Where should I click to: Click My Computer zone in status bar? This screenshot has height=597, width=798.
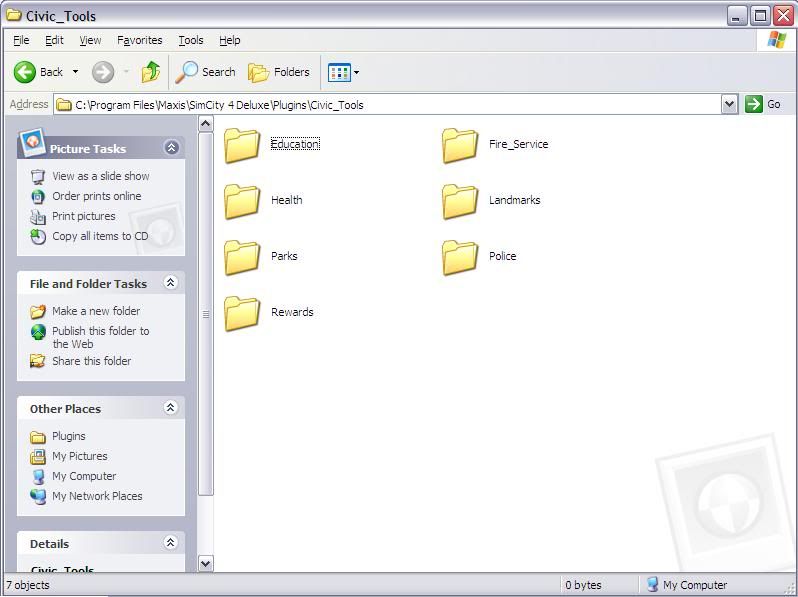pos(687,585)
